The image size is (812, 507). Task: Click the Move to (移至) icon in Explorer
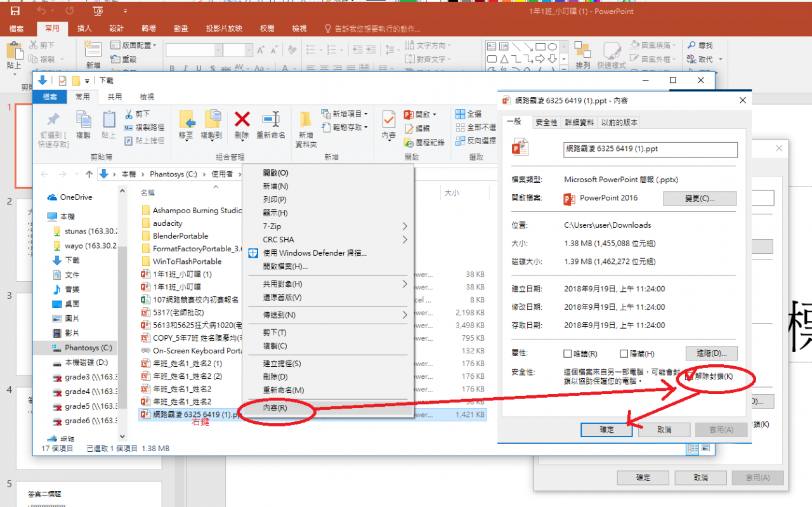[x=186, y=119]
